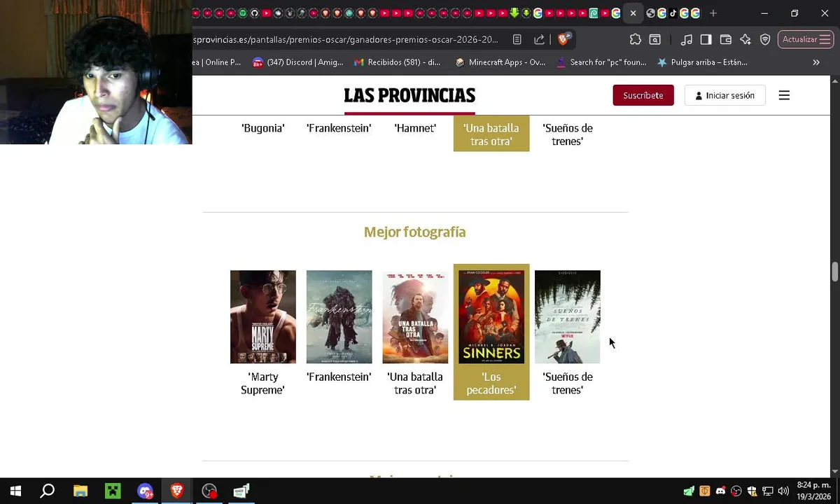This screenshot has height=504, width=840.
Task: Click highlighted 'Una batalla tras otra' winner label
Action: [x=491, y=134]
